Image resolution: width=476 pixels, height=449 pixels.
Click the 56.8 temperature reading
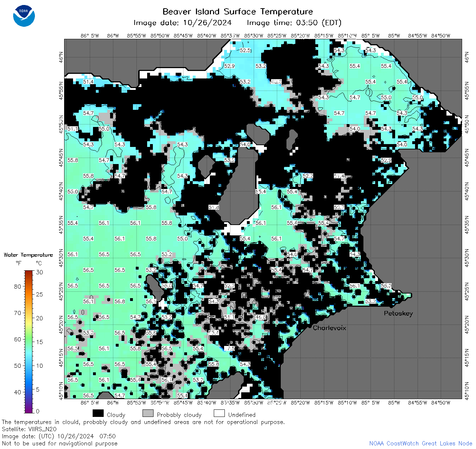[x=120, y=301]
